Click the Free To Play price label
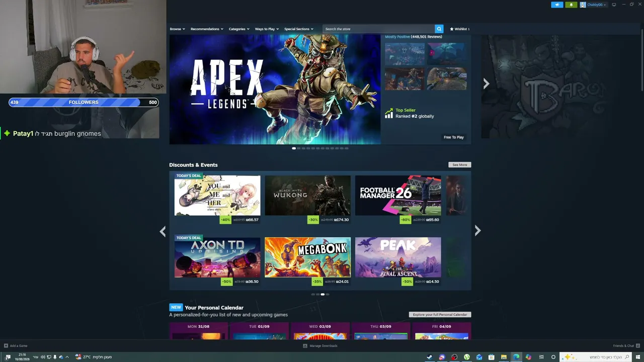Viewport: 644px width, 362px height. coord(454,137)
